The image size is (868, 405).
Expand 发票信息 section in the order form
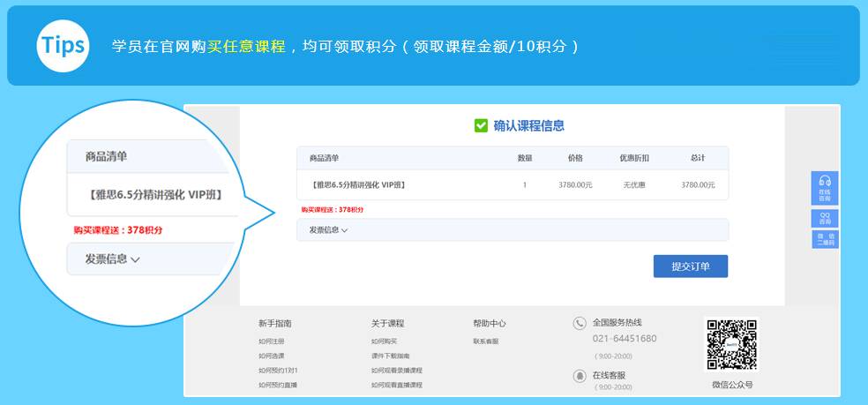512,230
